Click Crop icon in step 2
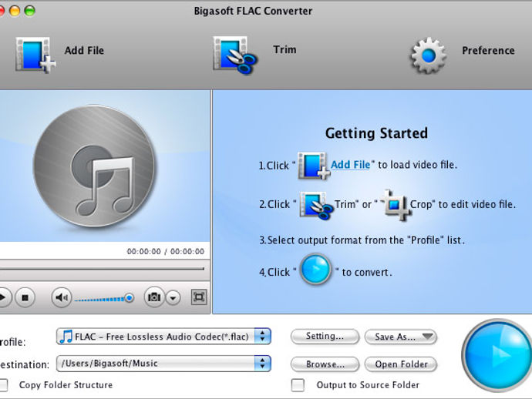Screen dimensions: 532x399 pos(395,205)
